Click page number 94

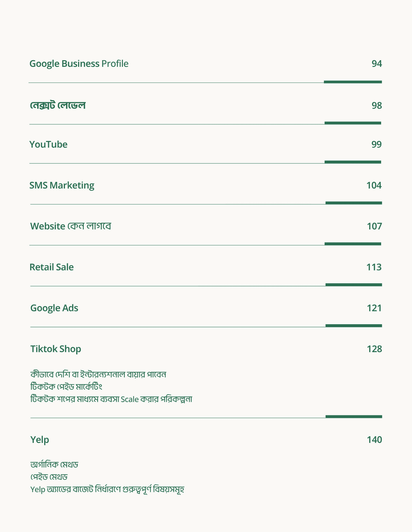[x=377, y=64]
